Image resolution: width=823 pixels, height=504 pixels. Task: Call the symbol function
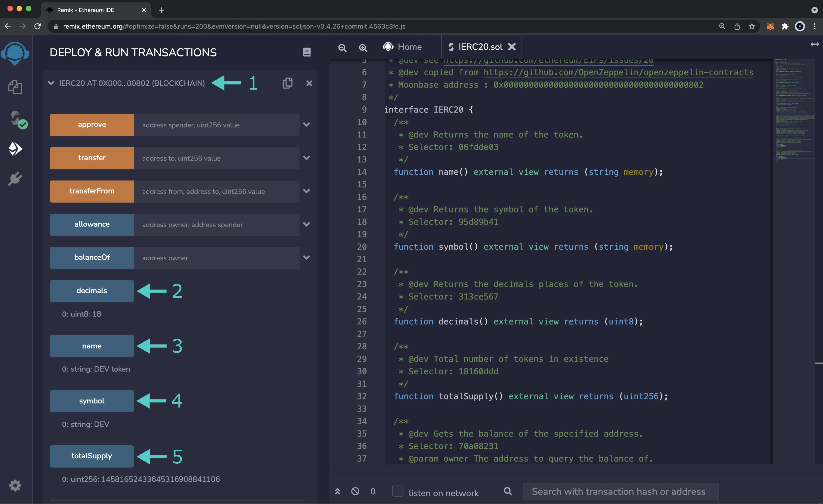click(92, 401)
